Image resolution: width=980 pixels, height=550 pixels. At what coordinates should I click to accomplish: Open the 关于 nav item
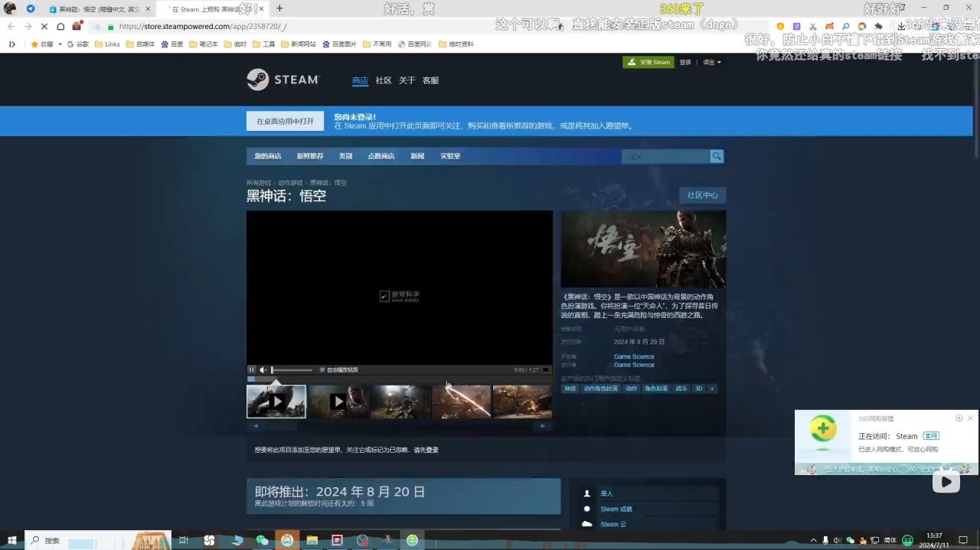click(407, 80)
